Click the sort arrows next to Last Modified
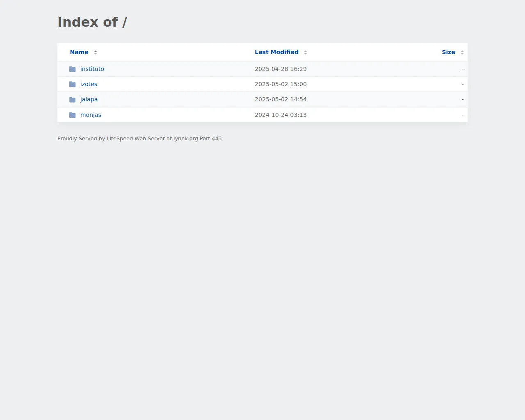 (306, 52)
